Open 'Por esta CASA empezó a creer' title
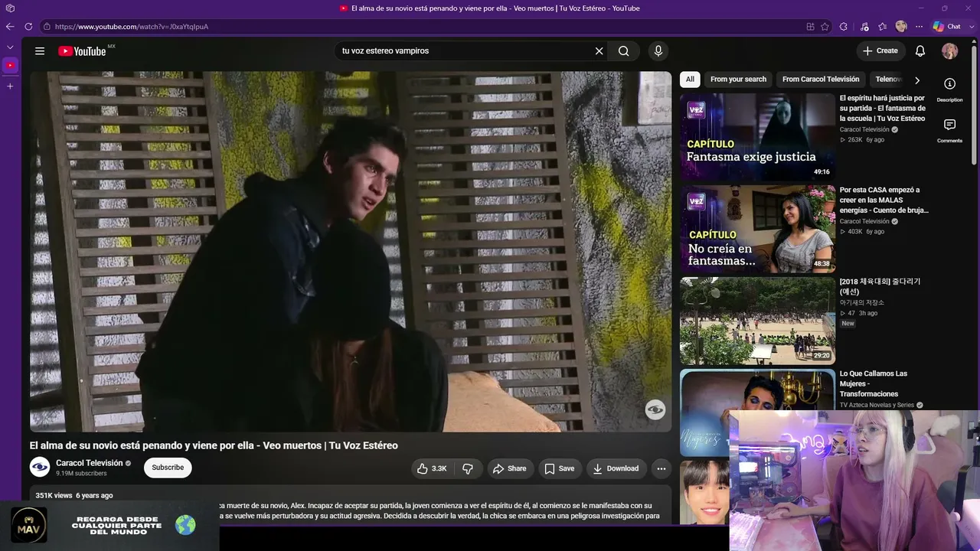The width and height of the screenshot is (980, 551). 884,200
